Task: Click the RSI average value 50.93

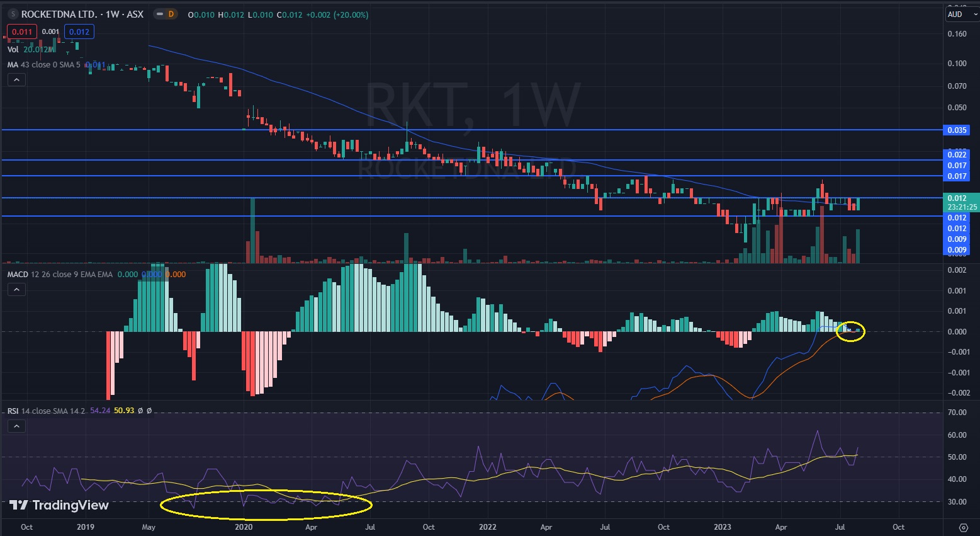Action: [x=124, y=411]
